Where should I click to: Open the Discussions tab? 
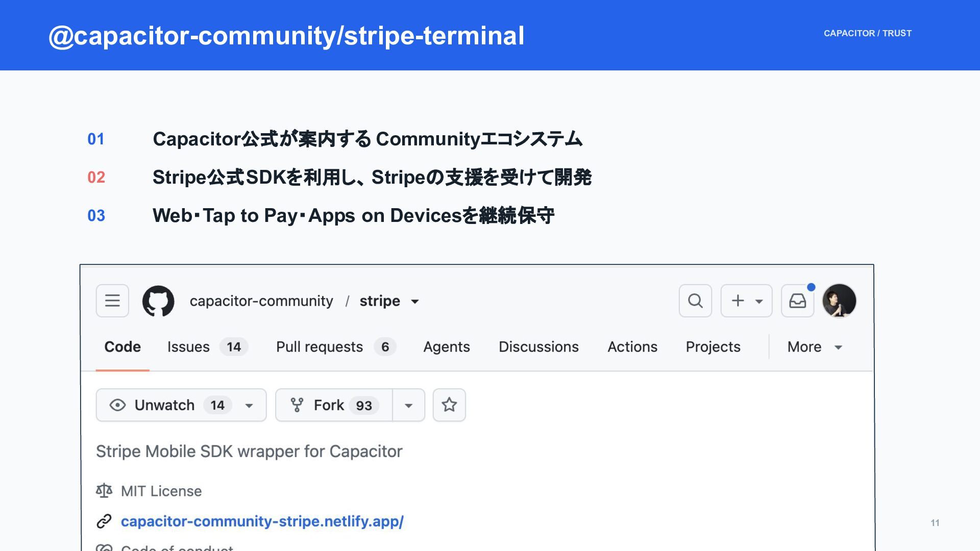pyautogui.click(x=538, y=347)
